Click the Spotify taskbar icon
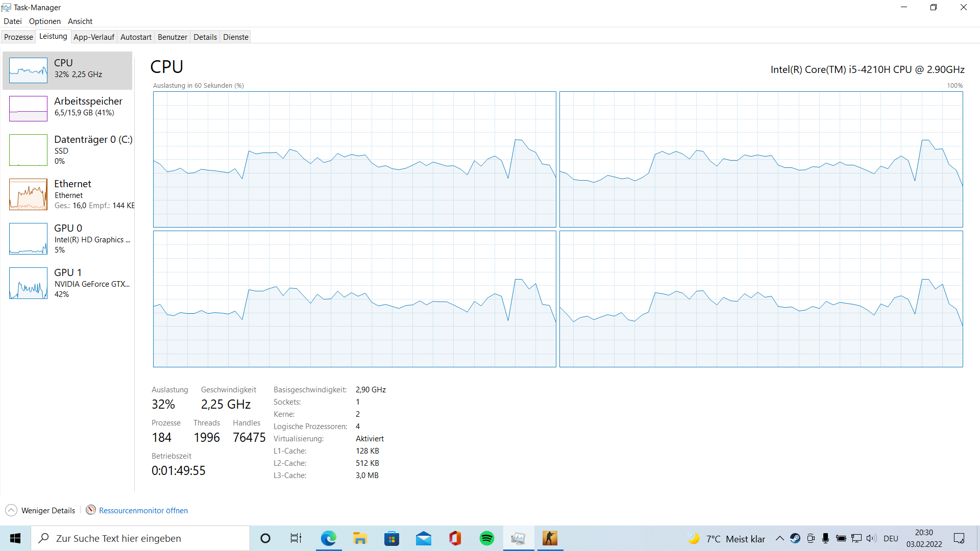Image resolution: width=980 pixels, height=551 pixels. tap(486, 538)
